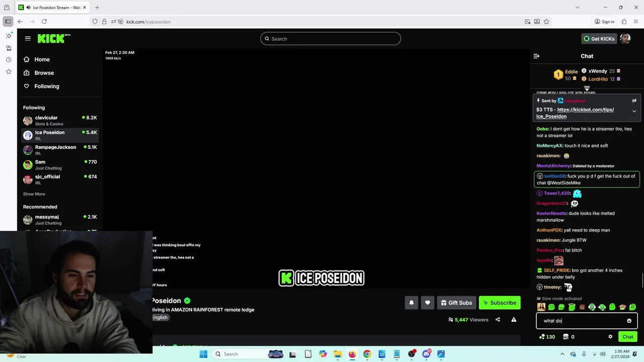Insert the monkey face emote
Screen dimensions: 644x362
click(622, 307)
